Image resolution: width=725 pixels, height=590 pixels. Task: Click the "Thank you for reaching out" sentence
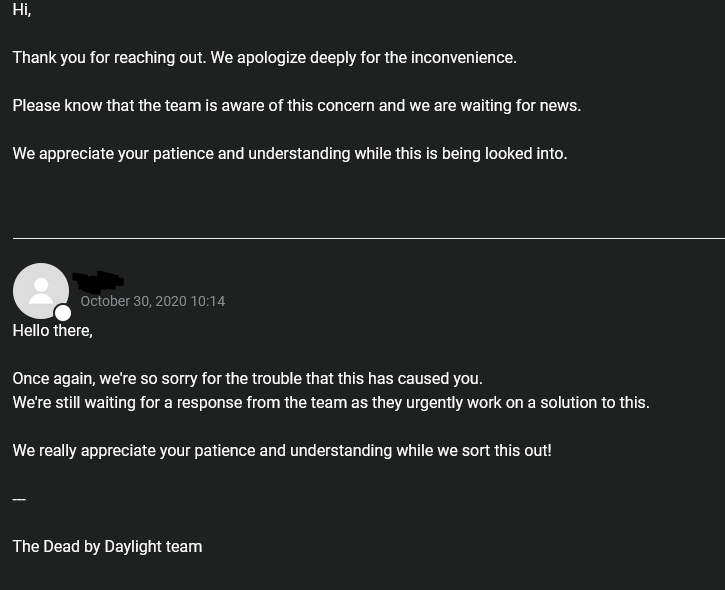[109, 58]
